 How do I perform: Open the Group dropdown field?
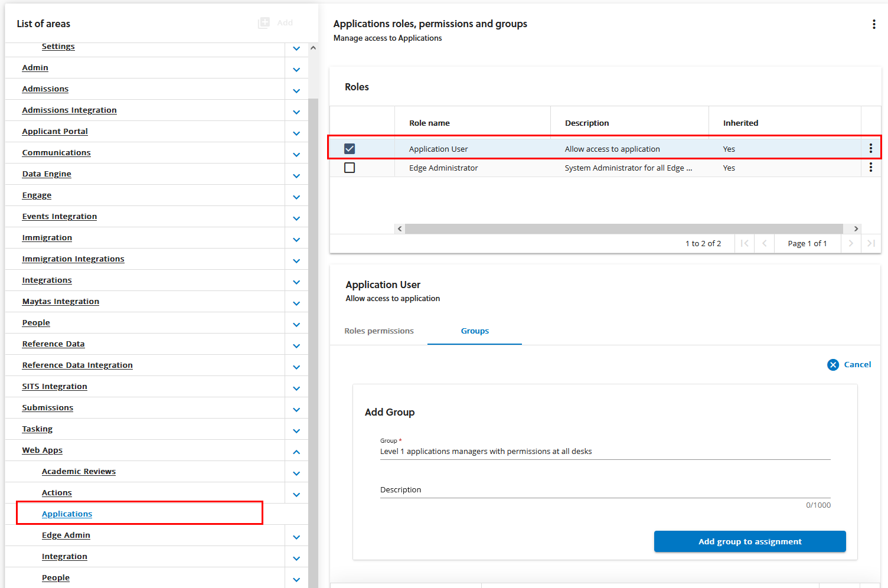click(x=605, y=452)
